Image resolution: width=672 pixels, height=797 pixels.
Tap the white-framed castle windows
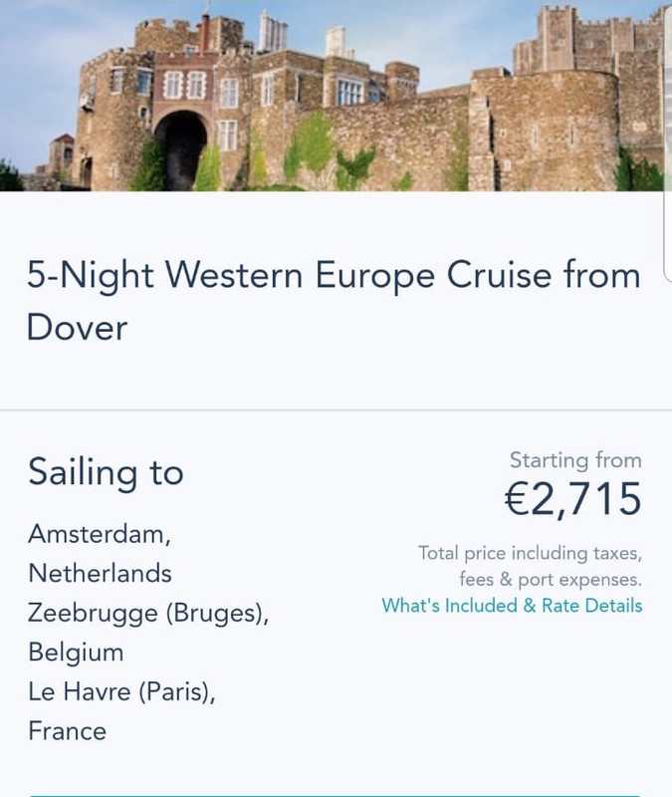pos(184,85)
